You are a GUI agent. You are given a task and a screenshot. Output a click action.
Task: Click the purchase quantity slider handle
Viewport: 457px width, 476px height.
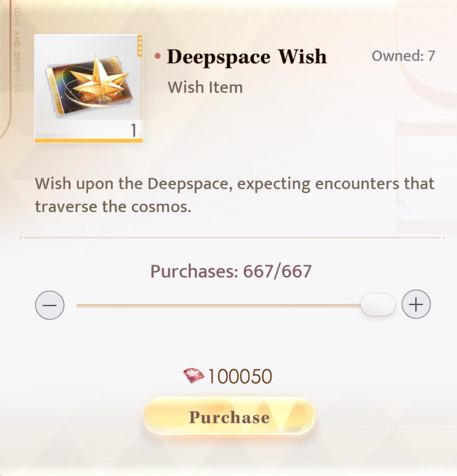378,305
